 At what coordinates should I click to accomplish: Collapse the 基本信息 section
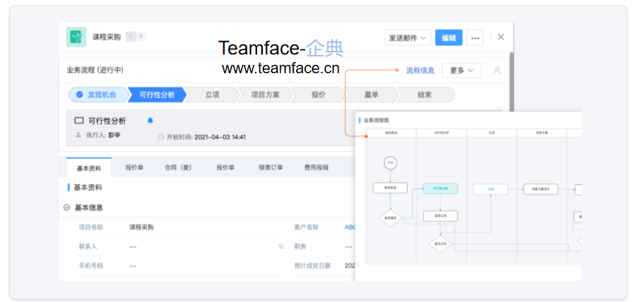(x=66, y=208)
